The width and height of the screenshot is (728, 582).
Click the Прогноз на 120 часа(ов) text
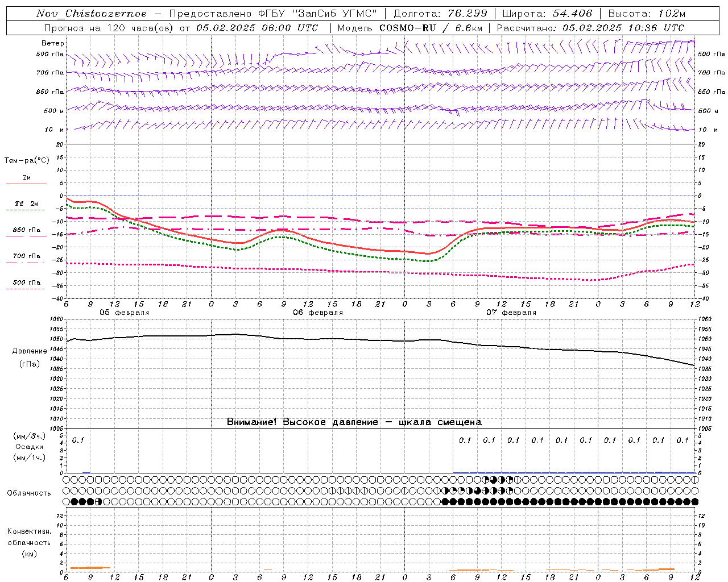110,28
